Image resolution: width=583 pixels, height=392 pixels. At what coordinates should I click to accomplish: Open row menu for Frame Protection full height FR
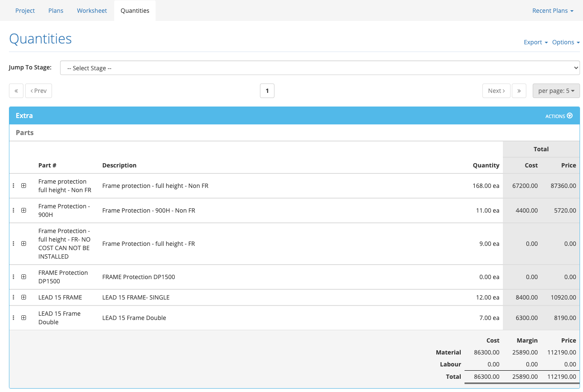(x=13, y=244)
